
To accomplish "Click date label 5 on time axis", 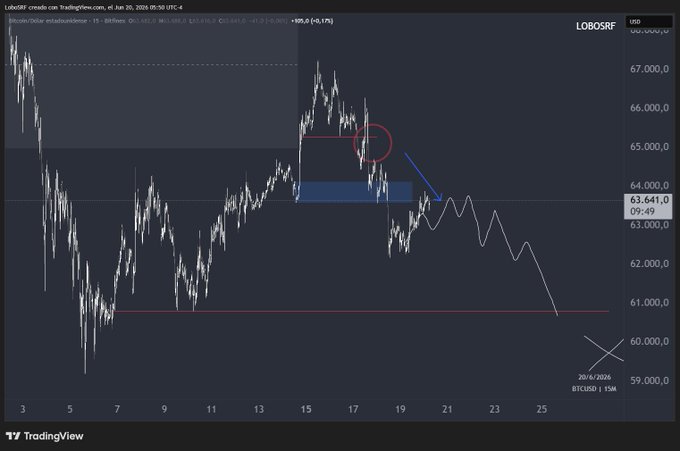I will pos(70,409).
